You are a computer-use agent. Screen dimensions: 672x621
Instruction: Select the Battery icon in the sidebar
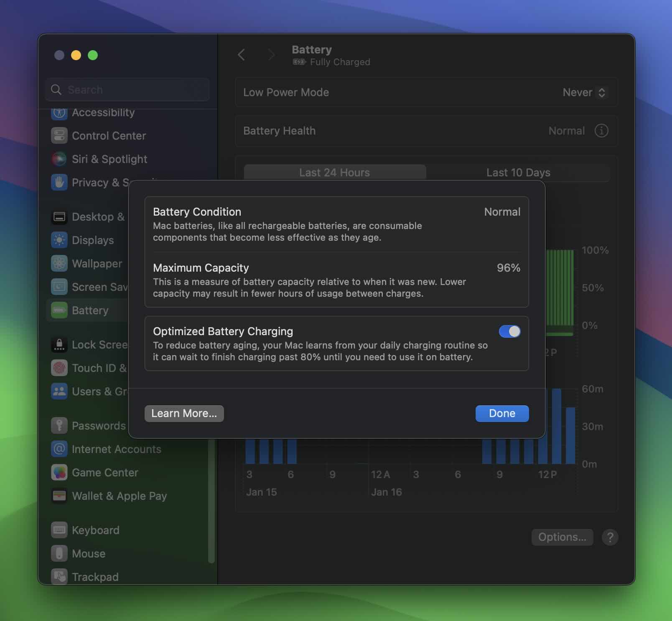tap(59, 310)
